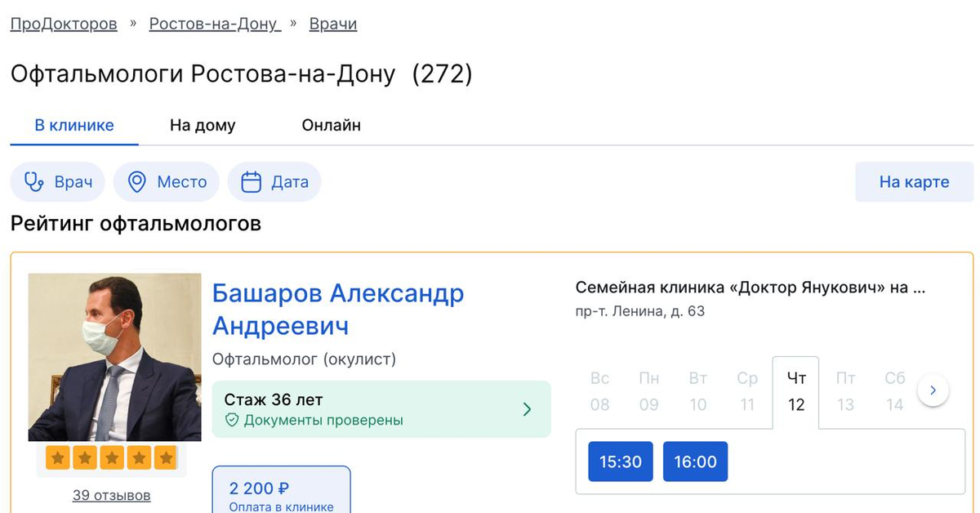Screen dimensions: 980x513
Task: Click the calendar icon in Дата filter
Action: point(252,181)
